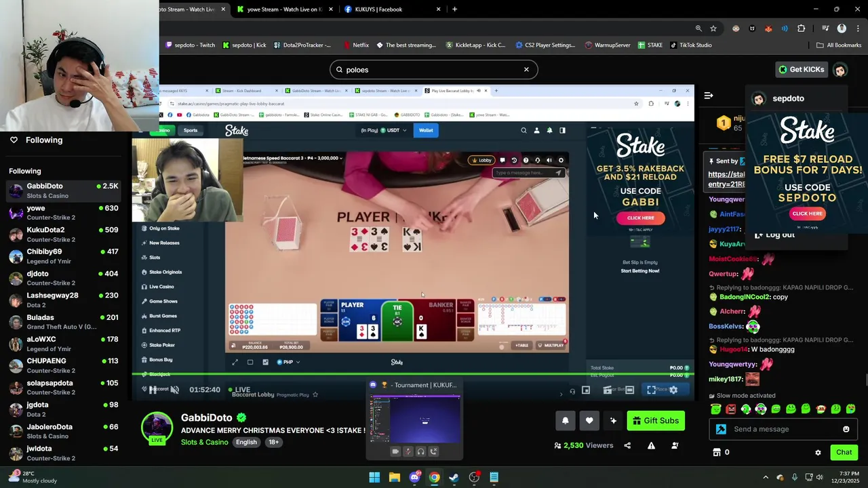Open the All Bookmarks folder
868x488 pixels.
point(839,45)
